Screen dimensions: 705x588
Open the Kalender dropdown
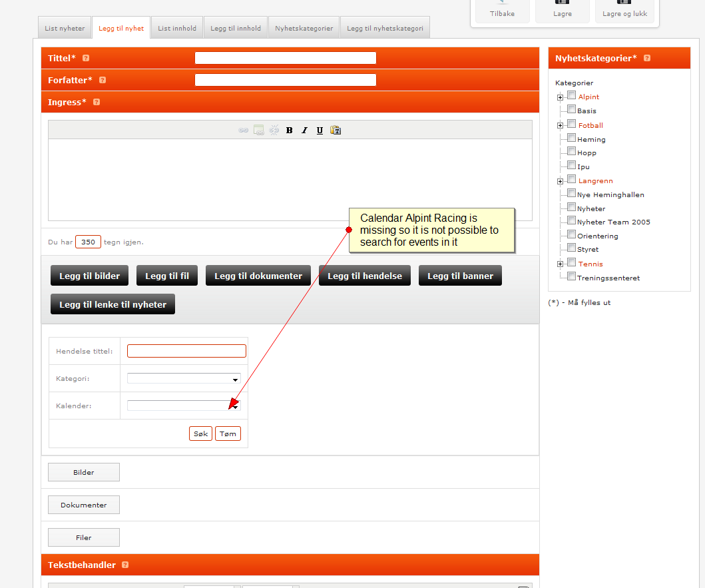[184, 406]
